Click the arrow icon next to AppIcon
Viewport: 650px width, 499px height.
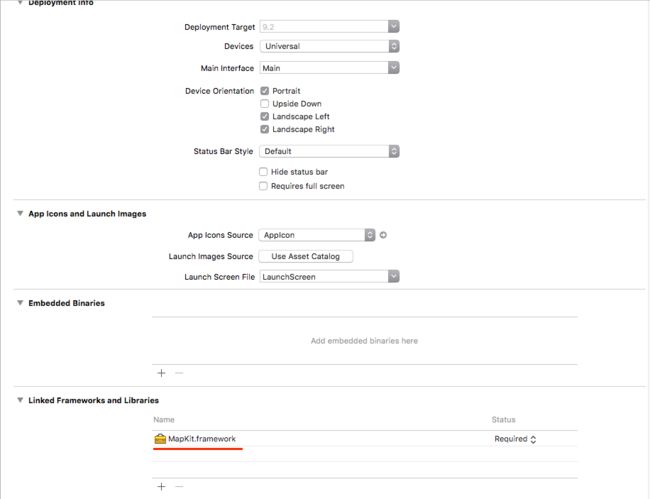(x=383, y=235)
